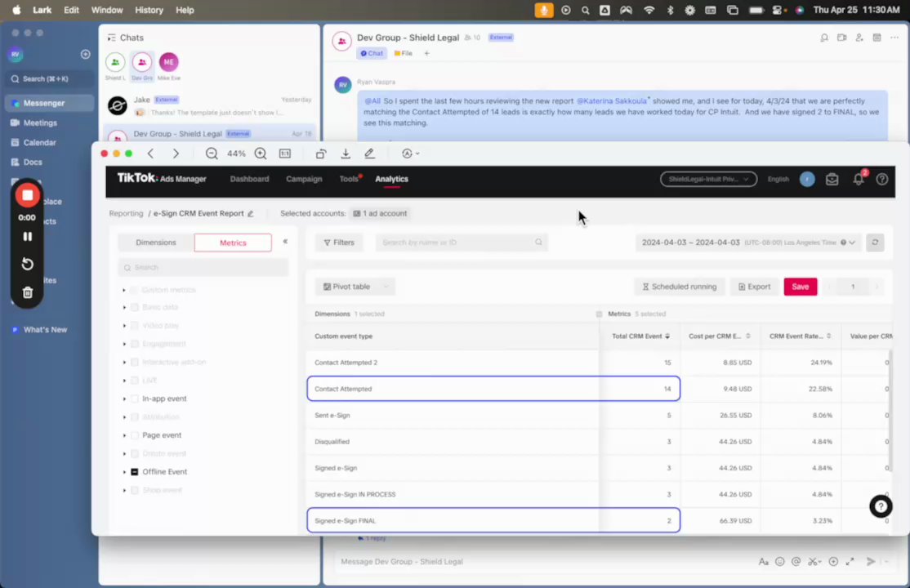Add members to Dev Group chat
The width and height of the screenshot is (910, 588).
(x=859, y=38)
